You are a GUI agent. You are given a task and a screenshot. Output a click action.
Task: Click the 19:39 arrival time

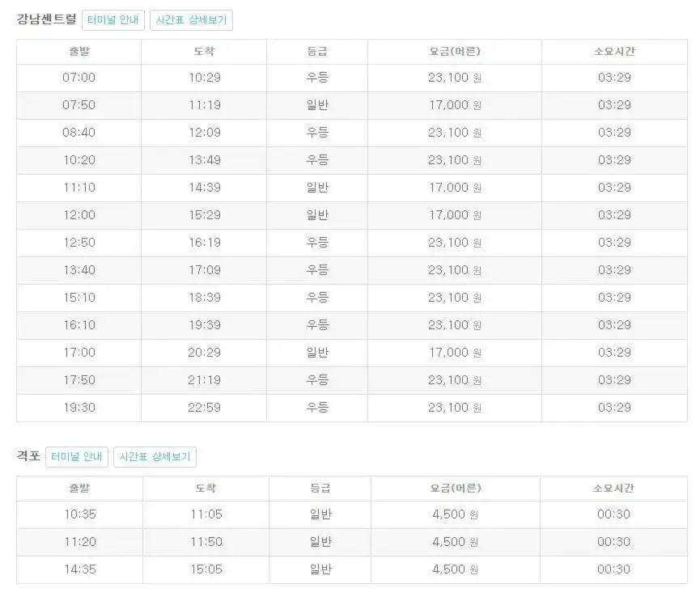pos(205,325)
